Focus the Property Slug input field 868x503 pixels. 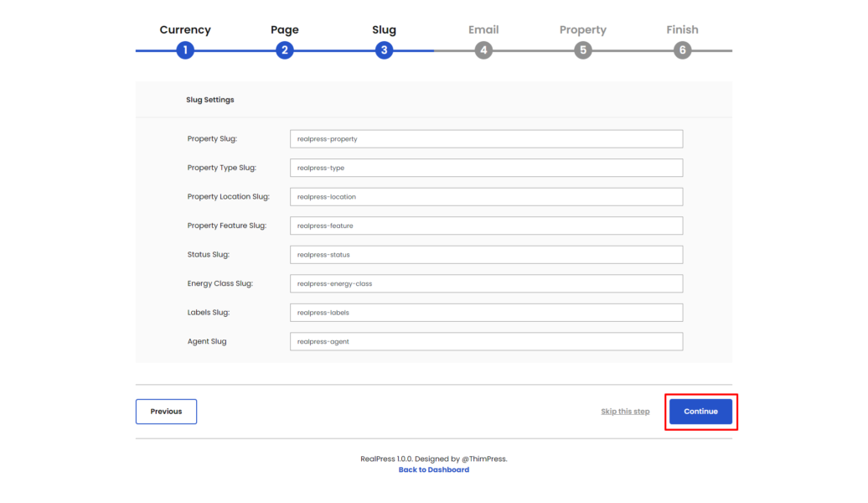486,139
